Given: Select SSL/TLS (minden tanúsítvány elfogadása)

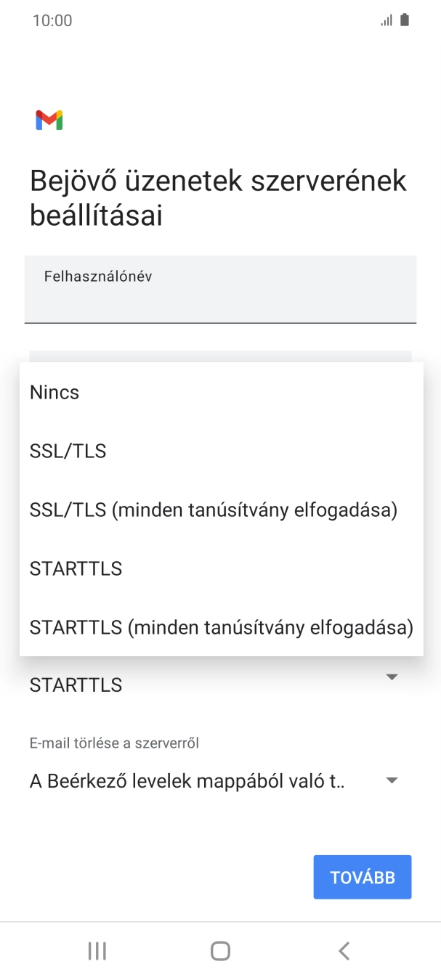Looking at the screenshot, I should click(x=213, y=510).
